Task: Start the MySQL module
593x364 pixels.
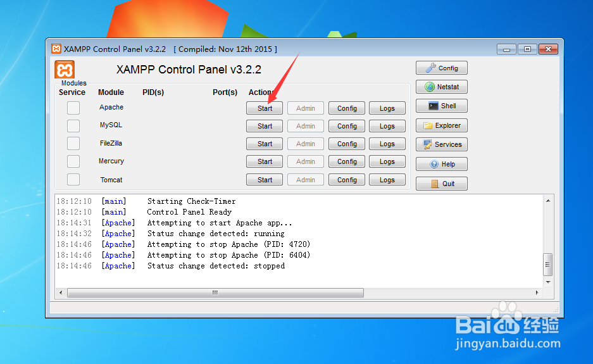Action: 265,126
